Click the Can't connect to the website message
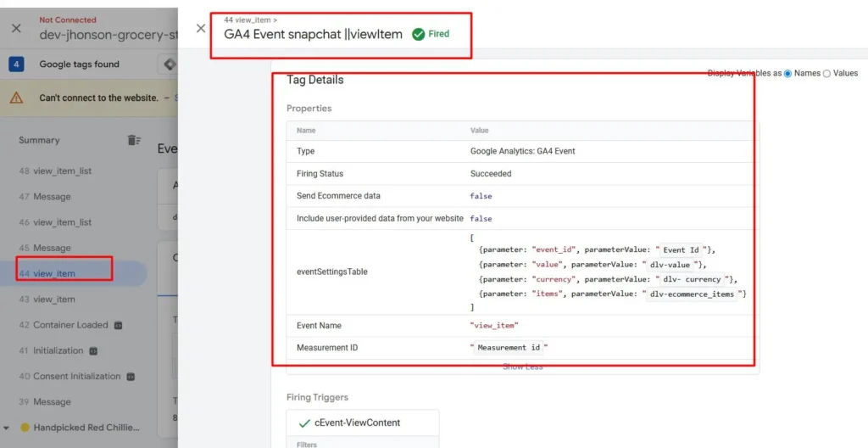 click(x=99, y=98)
